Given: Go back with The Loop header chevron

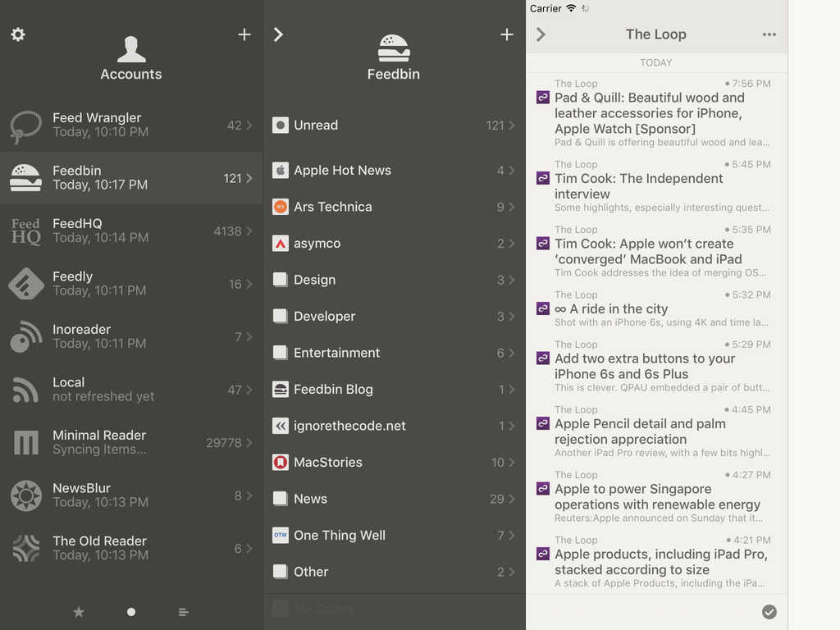Looking at the screenshot, I should click(x=541, y=34).
